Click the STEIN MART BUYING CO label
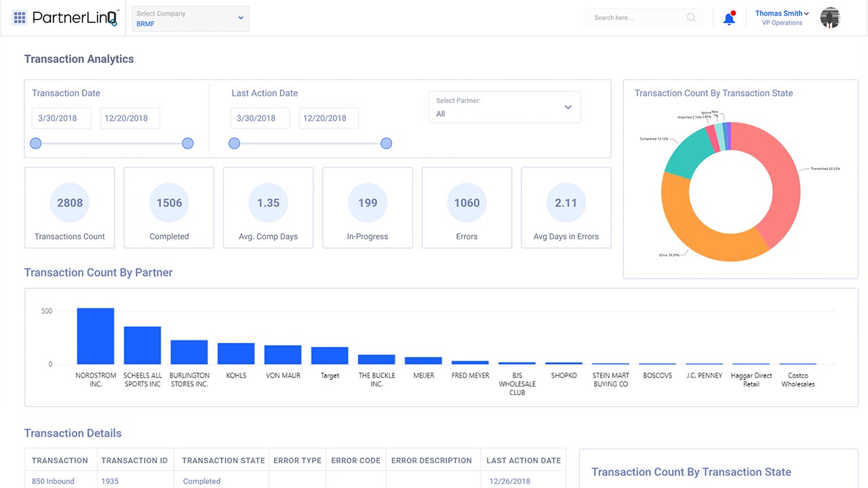Image resolution: width=868 pixels, height=488 pixels. click(x=610, y=380)
